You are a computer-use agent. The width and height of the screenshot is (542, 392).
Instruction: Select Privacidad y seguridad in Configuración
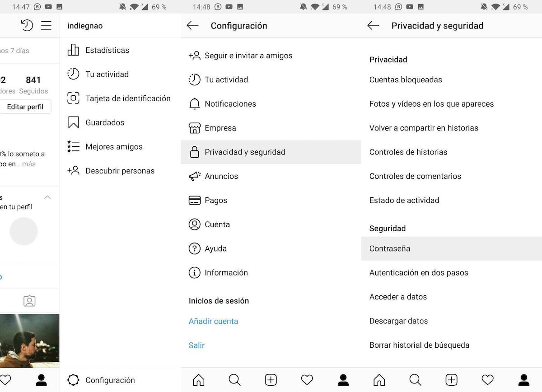pos(271,152)
